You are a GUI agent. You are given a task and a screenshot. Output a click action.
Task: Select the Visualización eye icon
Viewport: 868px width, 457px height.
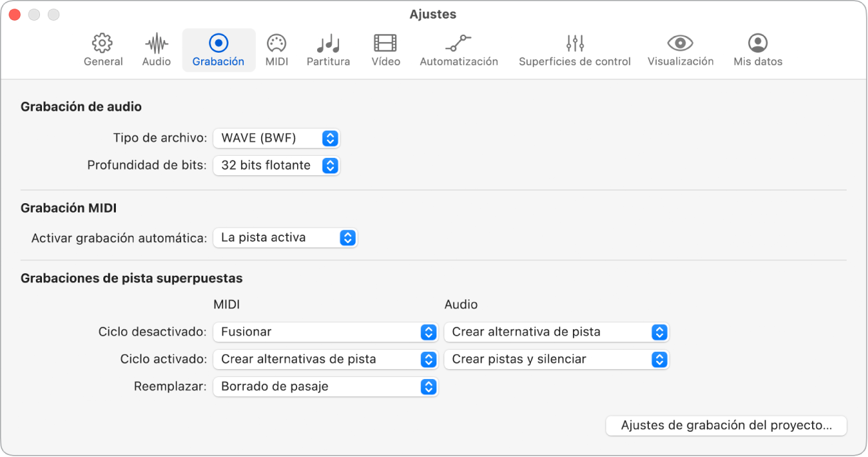680,44
